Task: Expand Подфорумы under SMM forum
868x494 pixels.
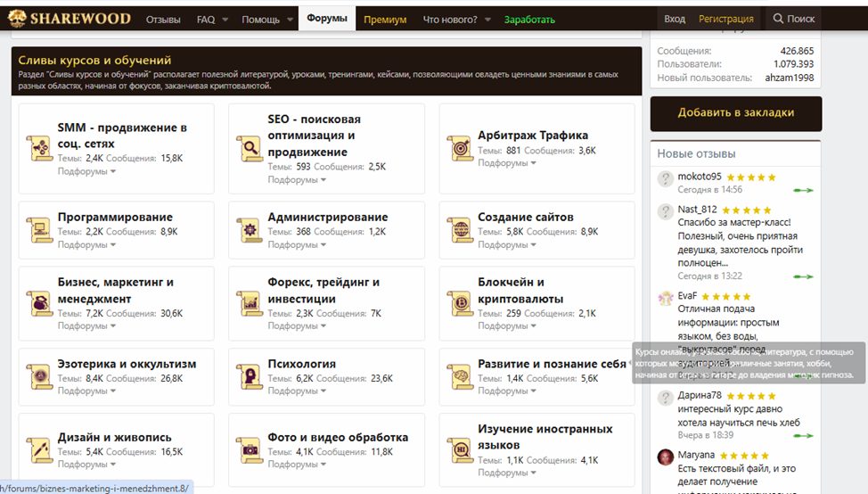Action: click(86, 172)
